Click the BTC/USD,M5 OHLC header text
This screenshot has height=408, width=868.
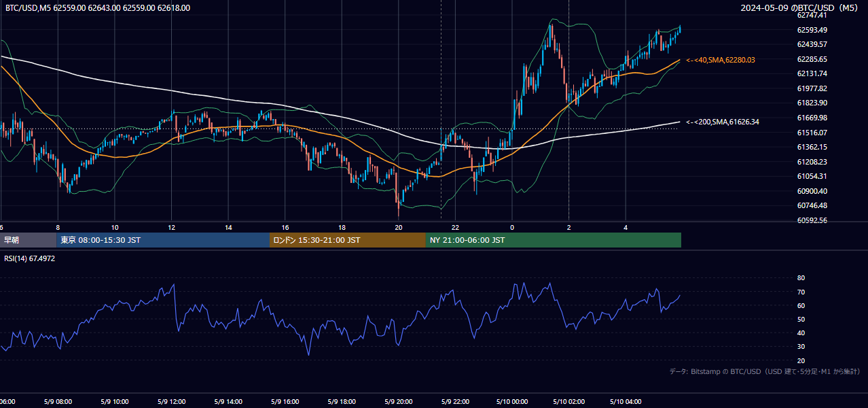[x=98, y=8]
